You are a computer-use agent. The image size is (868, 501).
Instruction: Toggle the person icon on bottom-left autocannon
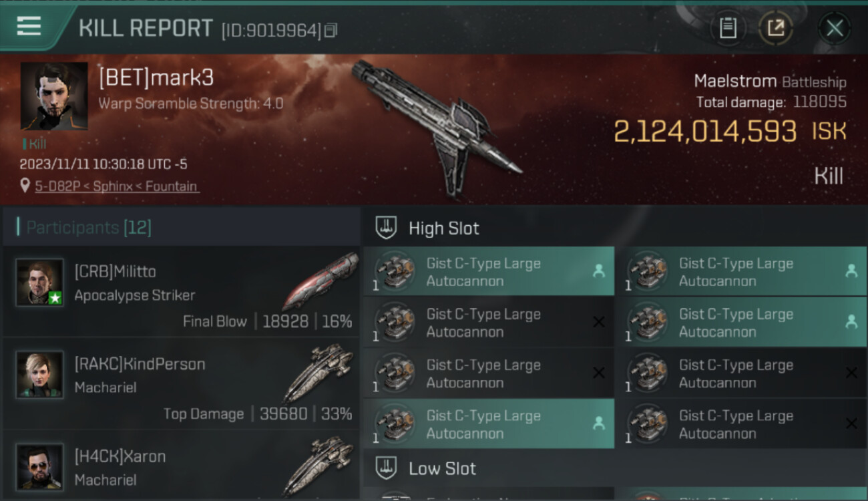[599, 423]
